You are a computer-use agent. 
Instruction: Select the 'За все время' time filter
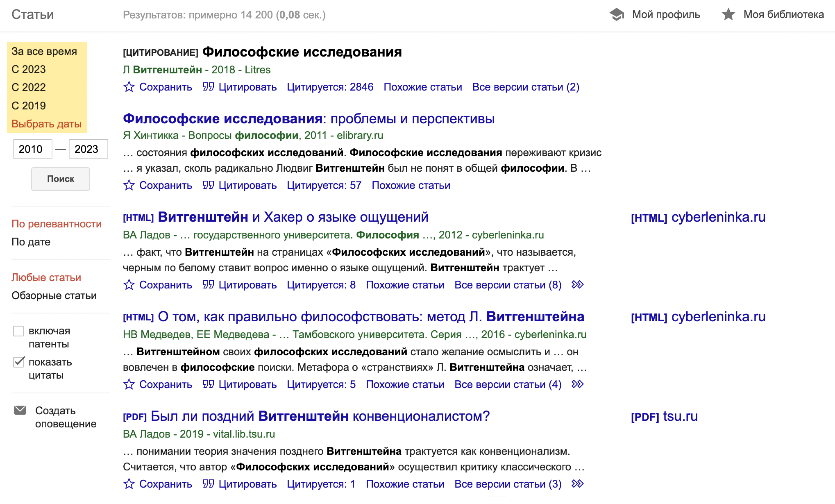point(44,51)
